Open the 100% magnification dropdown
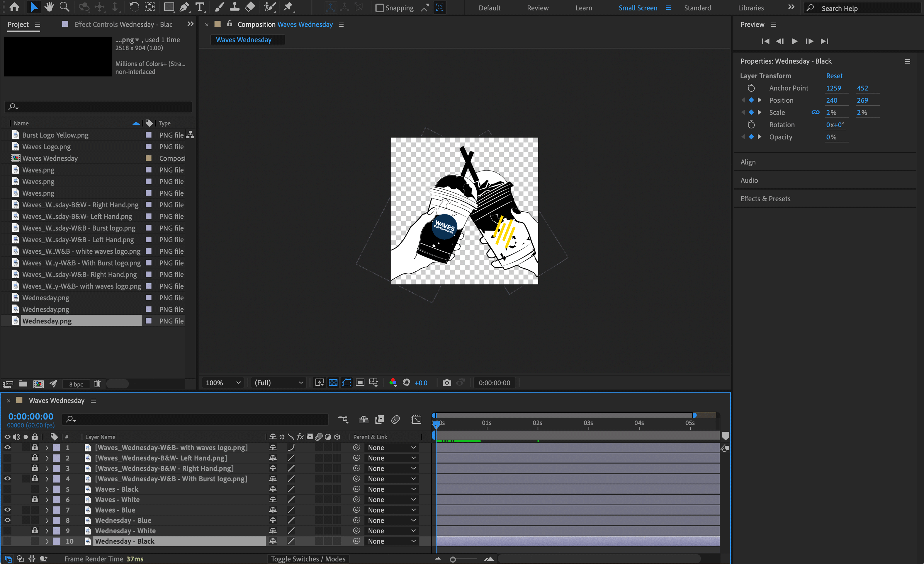This screenshot has width=924, height=564. click(x=223, y=383)
